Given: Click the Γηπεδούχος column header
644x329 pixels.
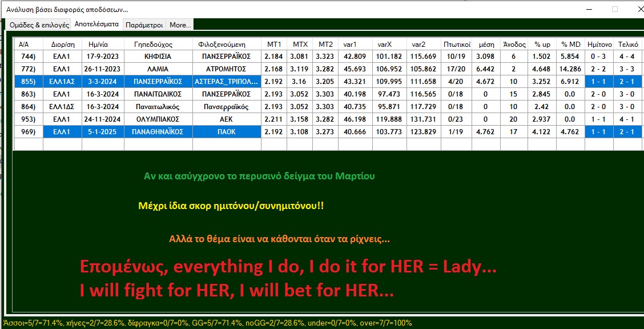Looking at the screenshot, I should click(x=158, y=45).
